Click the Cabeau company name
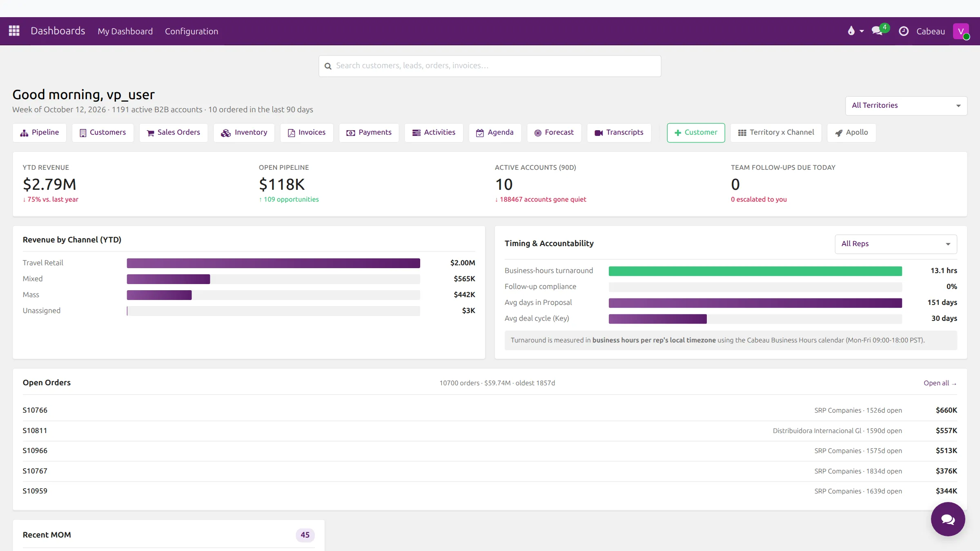The image size is (980, 551). click(931, 31)
